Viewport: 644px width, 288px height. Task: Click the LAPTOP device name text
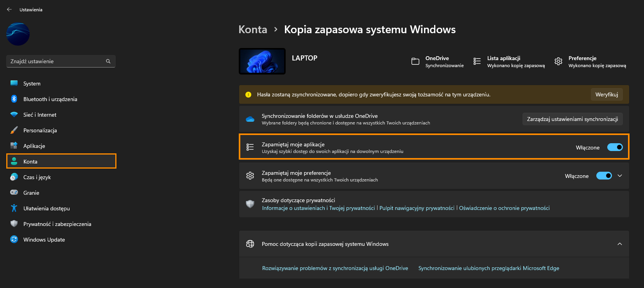point(304,58)
